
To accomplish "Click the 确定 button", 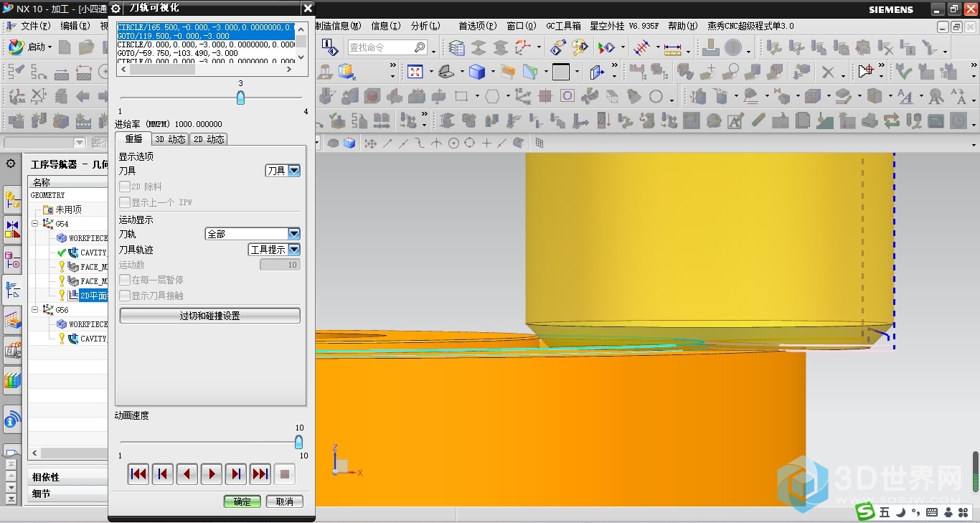I will pyautogui.click(x=242, y=501).
